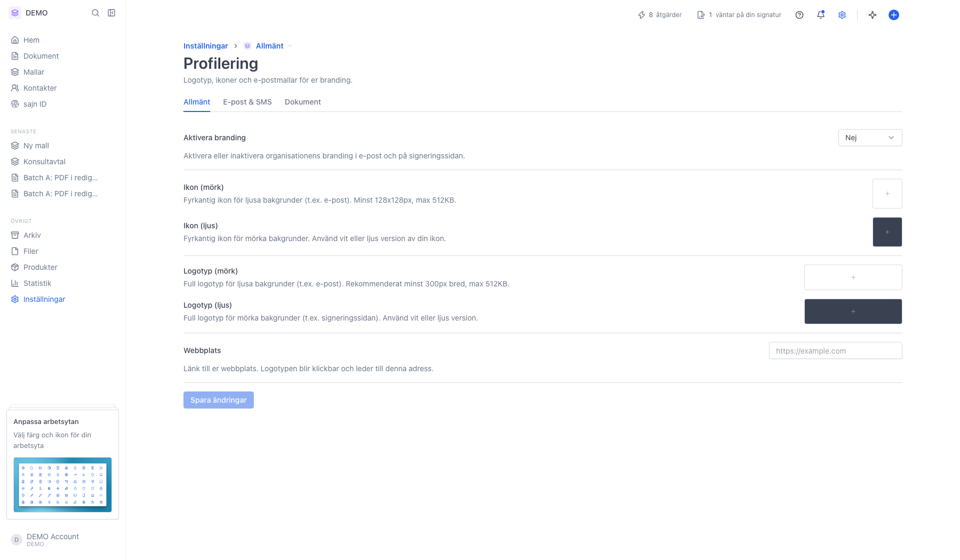Follow the Inställningar breadcrumb link

coord(206,46)
